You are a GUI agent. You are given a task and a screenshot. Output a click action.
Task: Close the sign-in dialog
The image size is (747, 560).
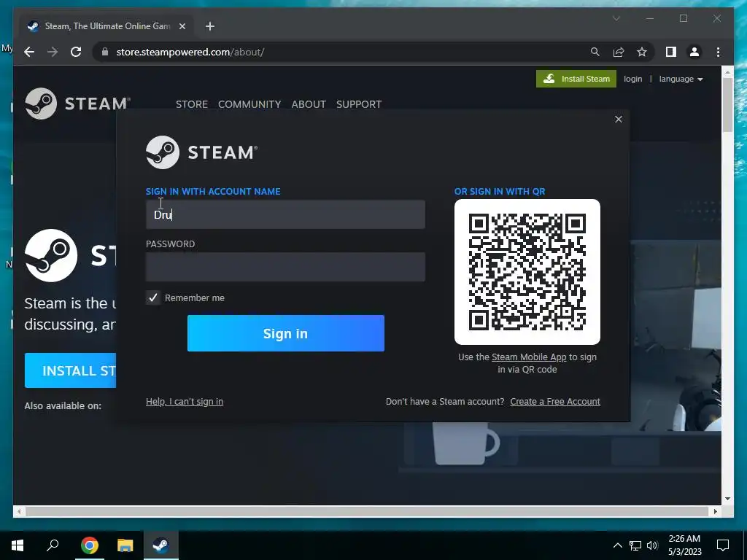(619, 119)
